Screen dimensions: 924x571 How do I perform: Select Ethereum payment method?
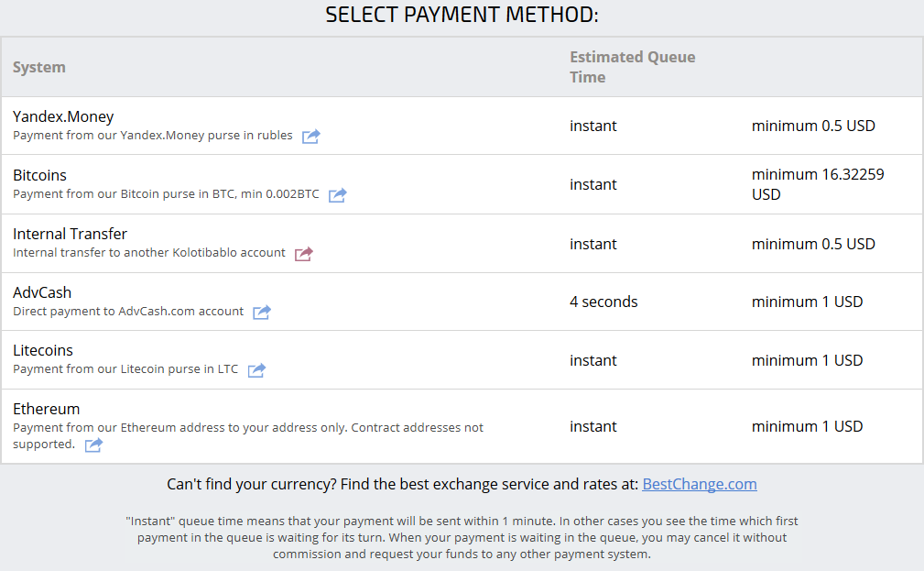tap(46, 409)
